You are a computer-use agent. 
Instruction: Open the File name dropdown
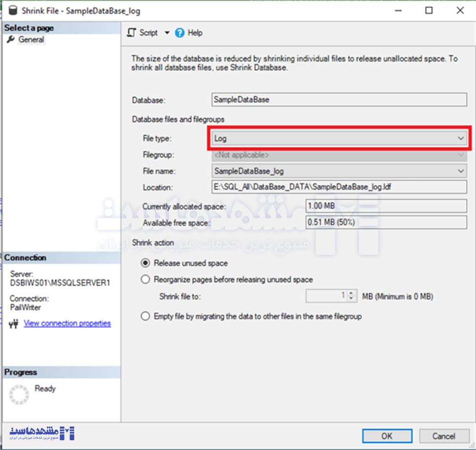[460, 171]
